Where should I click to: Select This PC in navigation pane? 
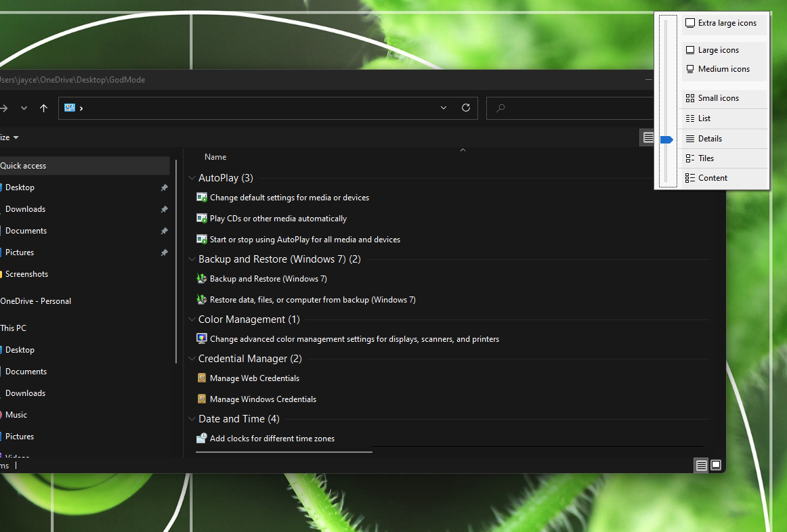(14, 328)
